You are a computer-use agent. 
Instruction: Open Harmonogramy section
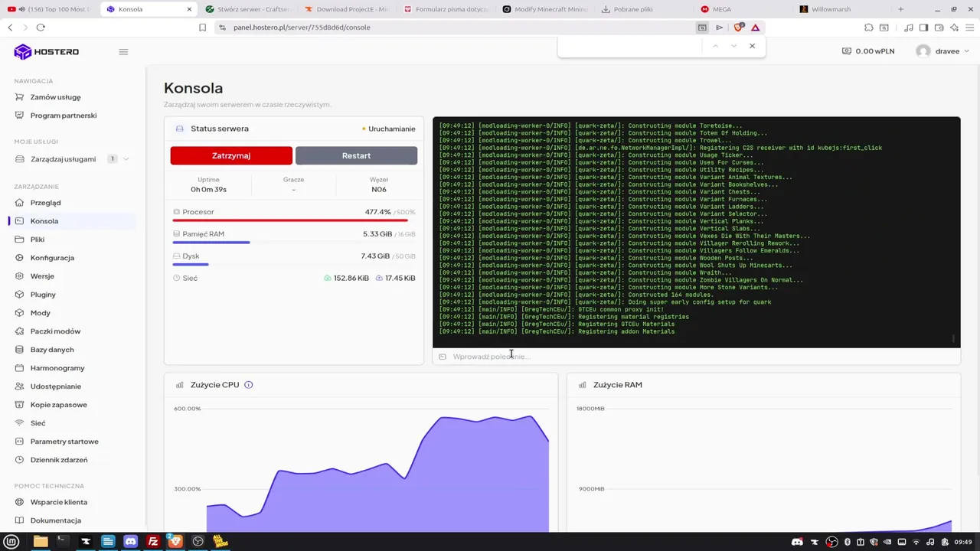57,368
